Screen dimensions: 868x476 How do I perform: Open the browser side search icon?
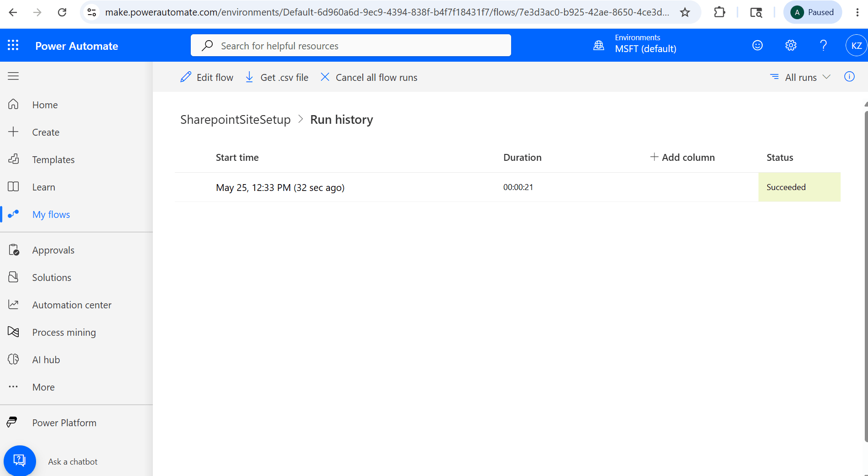pyautogui.click(x=756, y=12)
